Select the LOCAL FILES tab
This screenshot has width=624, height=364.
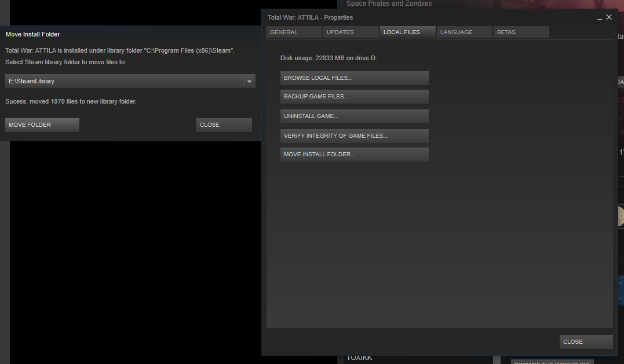pyautogui.click(x=407, y=32)
